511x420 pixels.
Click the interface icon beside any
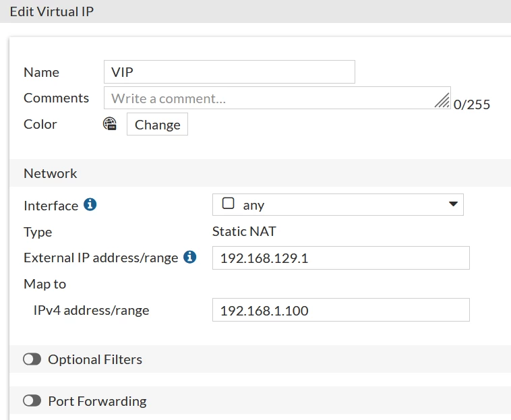coord(228,204)
